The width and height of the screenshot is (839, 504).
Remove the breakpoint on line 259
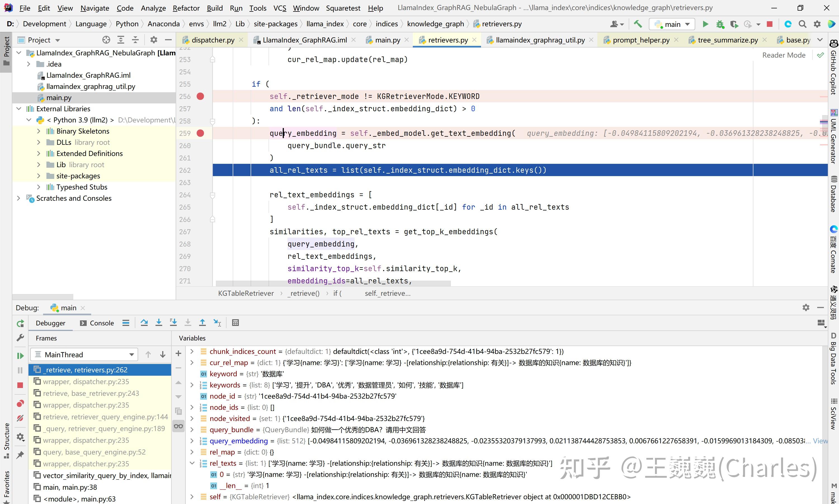click(201, 133)
